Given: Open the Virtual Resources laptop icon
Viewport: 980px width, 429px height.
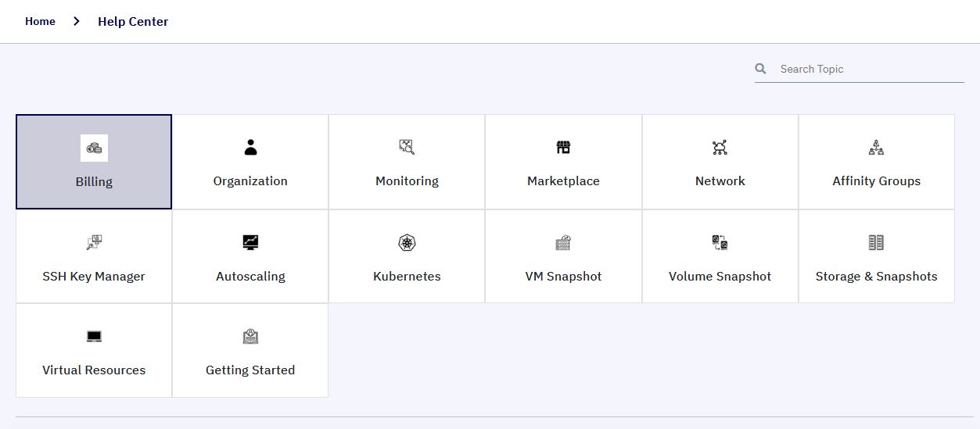Looking at the screenshot, I should pos(94,337).
